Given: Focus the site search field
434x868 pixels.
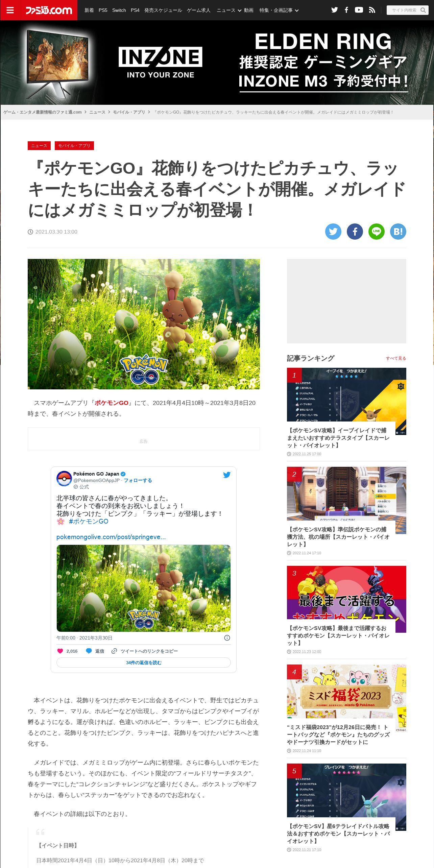Looking at the screenshot, I should [x=404, y=10].
